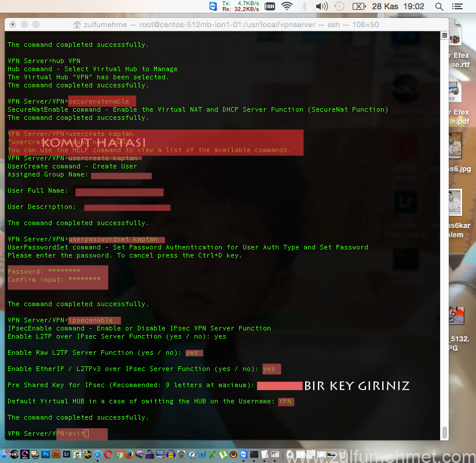The height and width of the screenshot is (463, 476).
Task: Open the App Store dock icon
Action: (x=4, y=454)
